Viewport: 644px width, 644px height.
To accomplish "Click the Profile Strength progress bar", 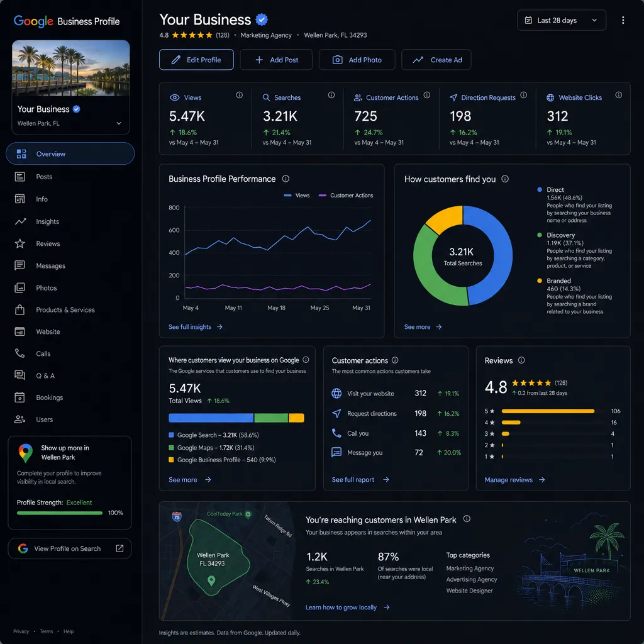I will click(x=60, y=513).
